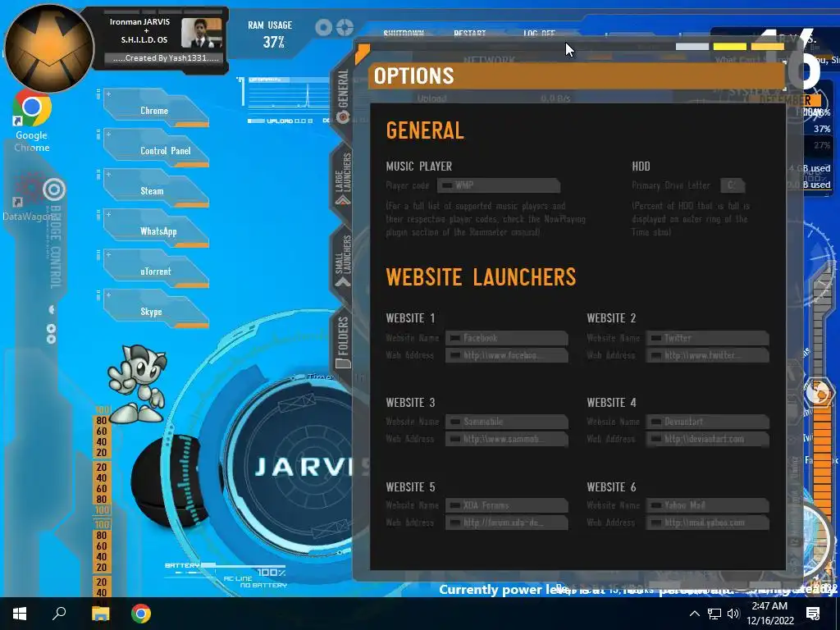Click the S.H.I.E.L.D. eagle logo

tap(49, 48)
